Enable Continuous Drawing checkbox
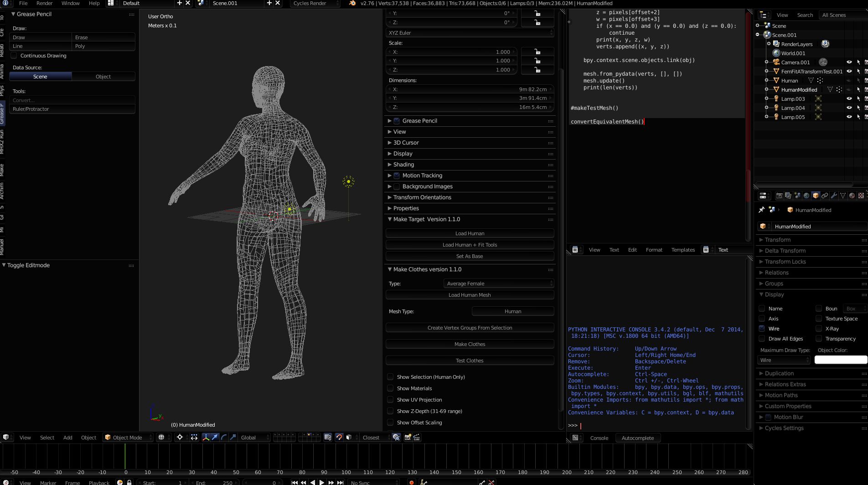The width and height of the screenshot is (868, 485). coord(14,56)
